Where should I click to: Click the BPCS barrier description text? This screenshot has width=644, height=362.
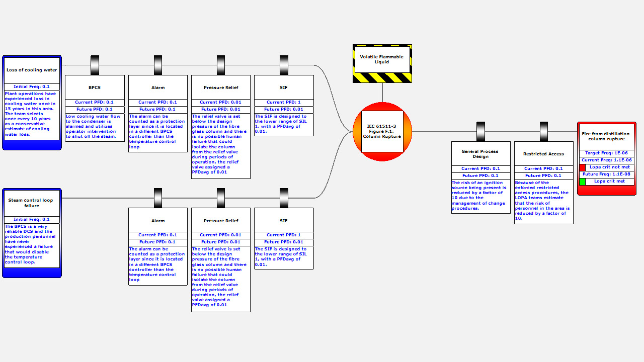click(95, 127)
